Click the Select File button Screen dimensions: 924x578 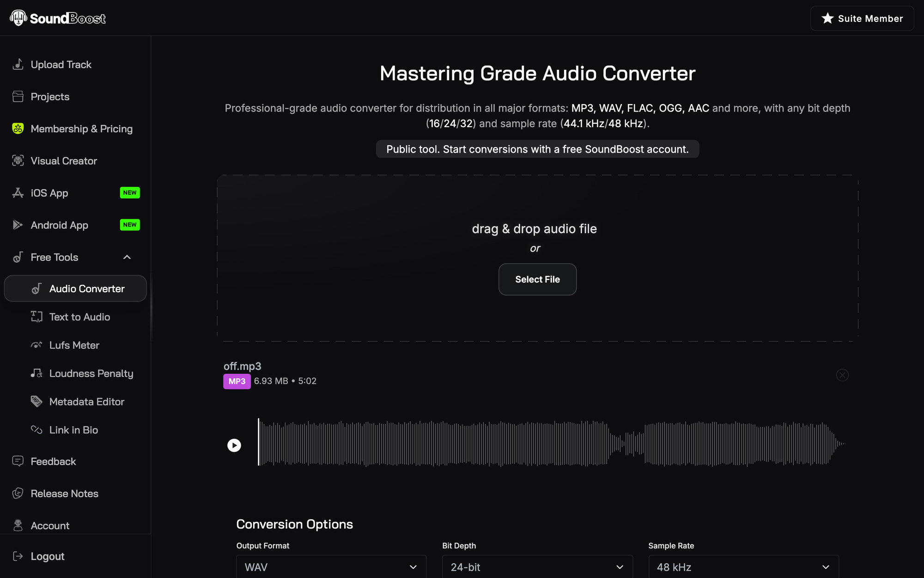[537, 279]
